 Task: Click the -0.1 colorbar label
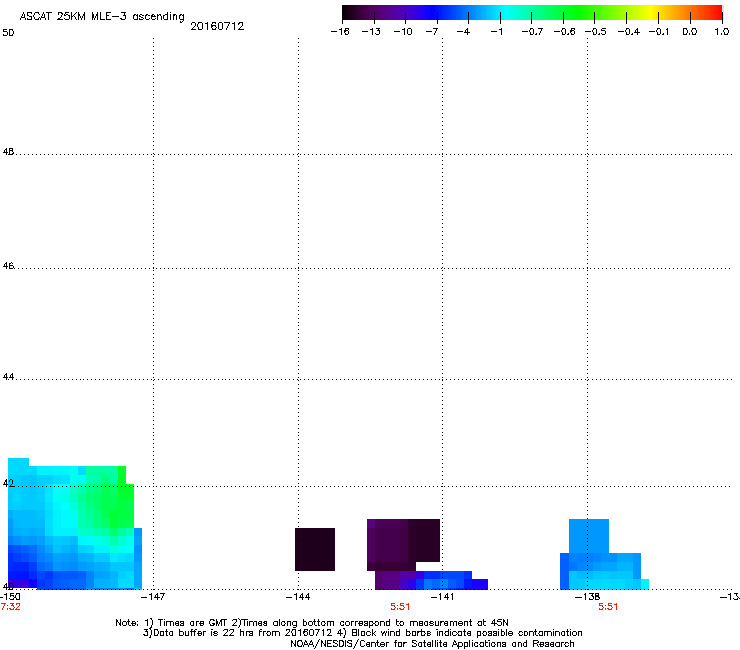659,32
